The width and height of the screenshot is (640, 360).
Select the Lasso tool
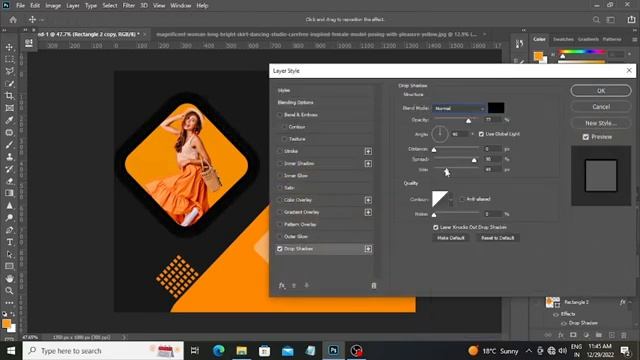pyautogui.click(x=9, y=71)
